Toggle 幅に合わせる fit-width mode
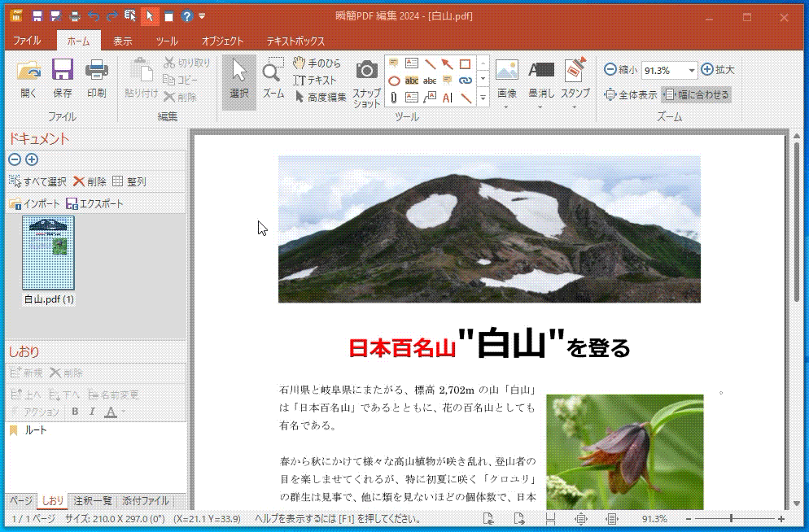Viewport: 809px width, 532px height. pos(696,94)
